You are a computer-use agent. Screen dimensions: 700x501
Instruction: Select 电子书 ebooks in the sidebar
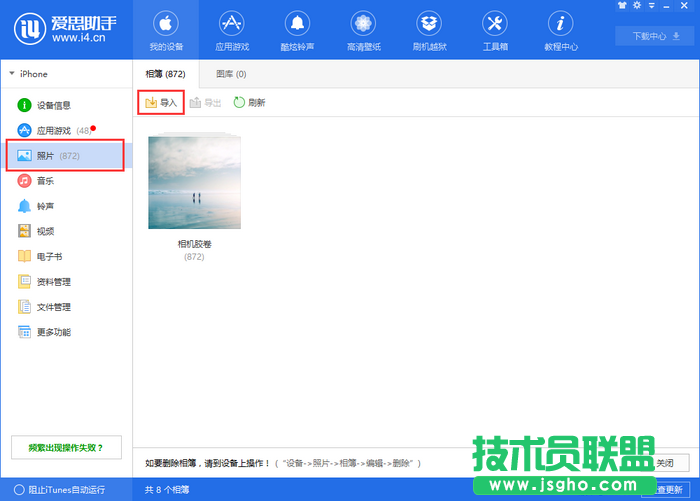(x=67, y=256)
